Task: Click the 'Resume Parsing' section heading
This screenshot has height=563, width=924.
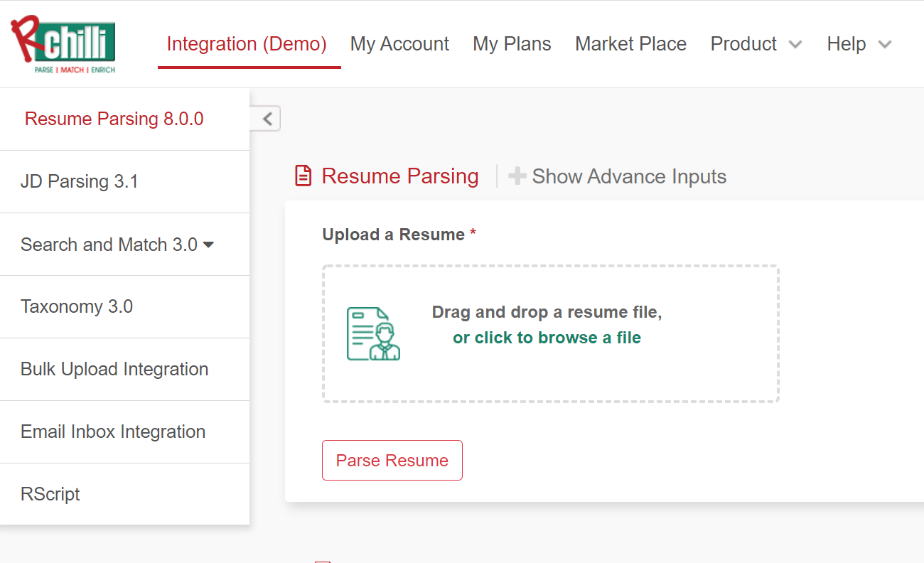Action: pyautogui.click(x=400, y=176)
